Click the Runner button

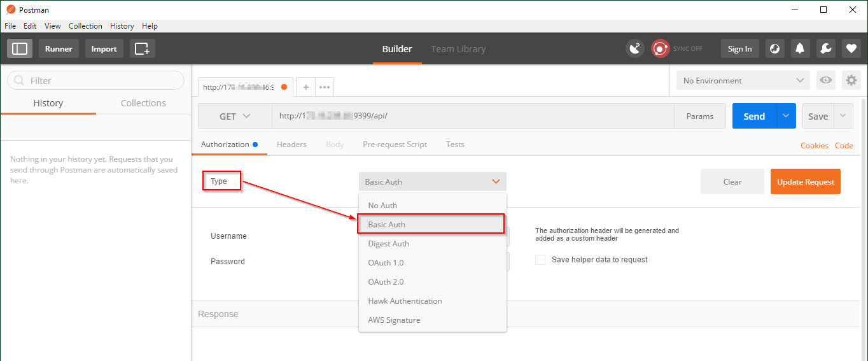[x=59, y=48]
